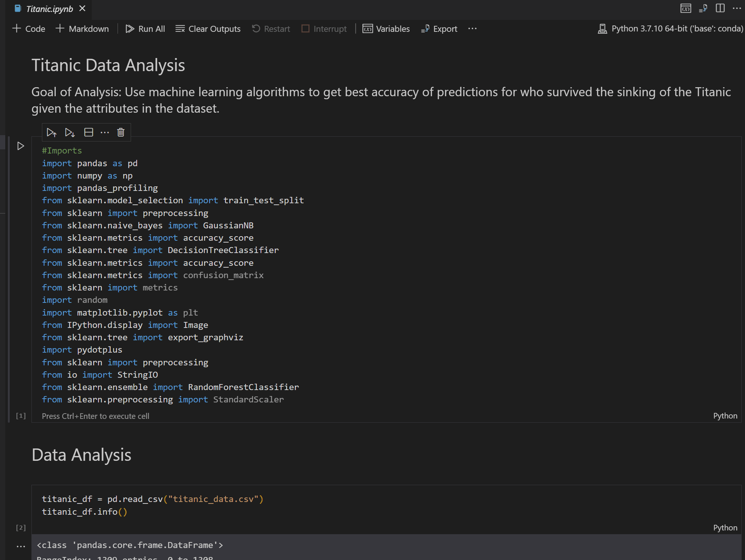
Task: Click the GaussianNB import line
Action: click(x=148, y=225)
